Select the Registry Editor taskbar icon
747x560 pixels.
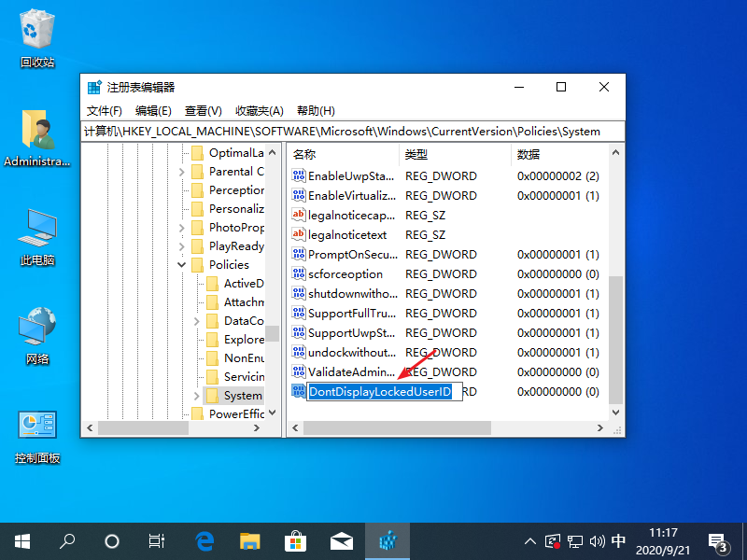387,540
